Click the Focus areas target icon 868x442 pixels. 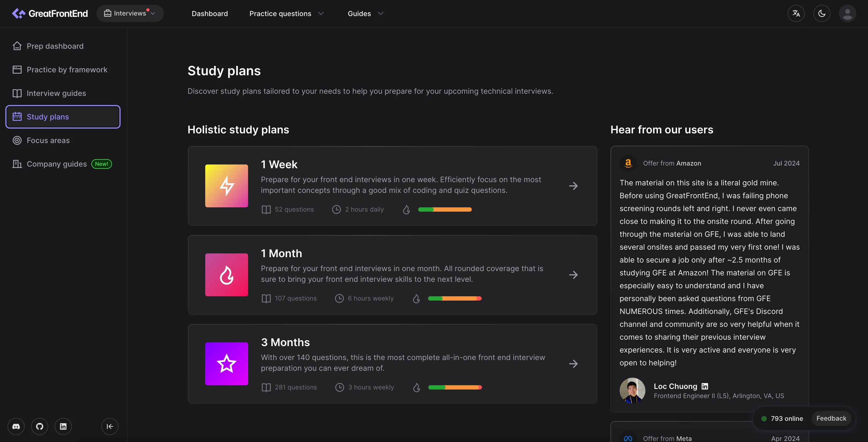point(17,140)
